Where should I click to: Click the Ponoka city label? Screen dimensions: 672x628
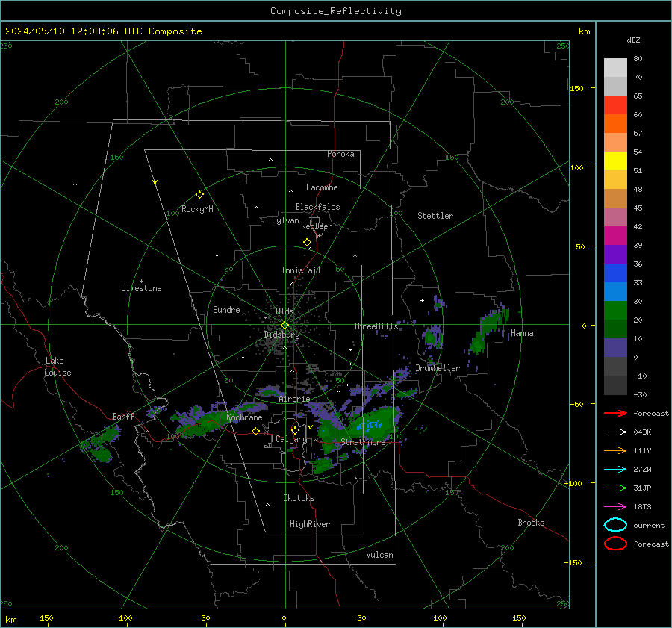point(340,154)
